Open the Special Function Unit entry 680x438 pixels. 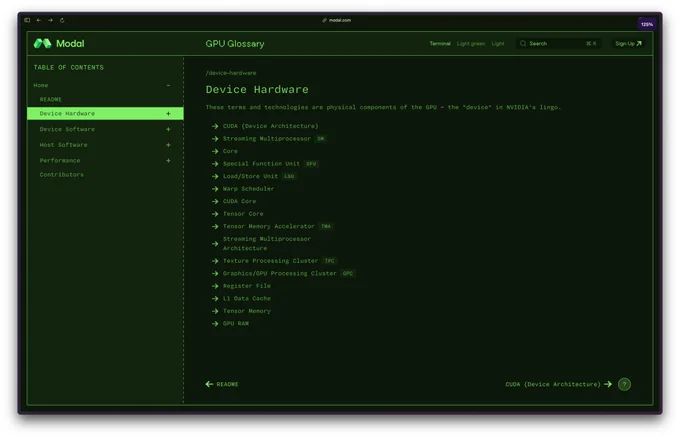[261, 164]
